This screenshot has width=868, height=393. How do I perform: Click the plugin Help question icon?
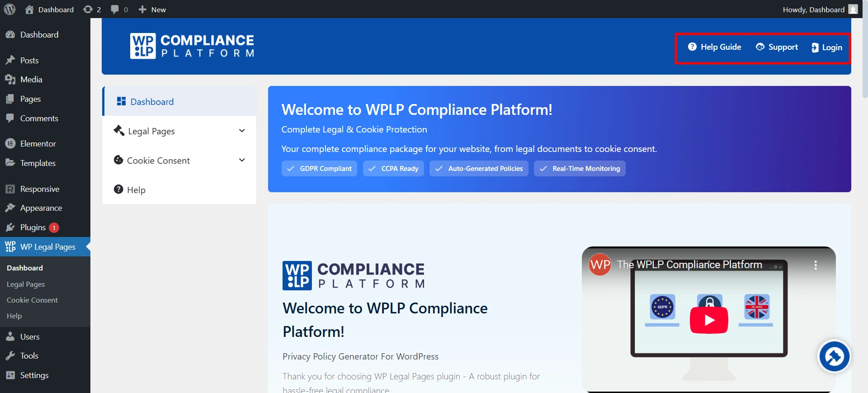(x=118, y=189)
